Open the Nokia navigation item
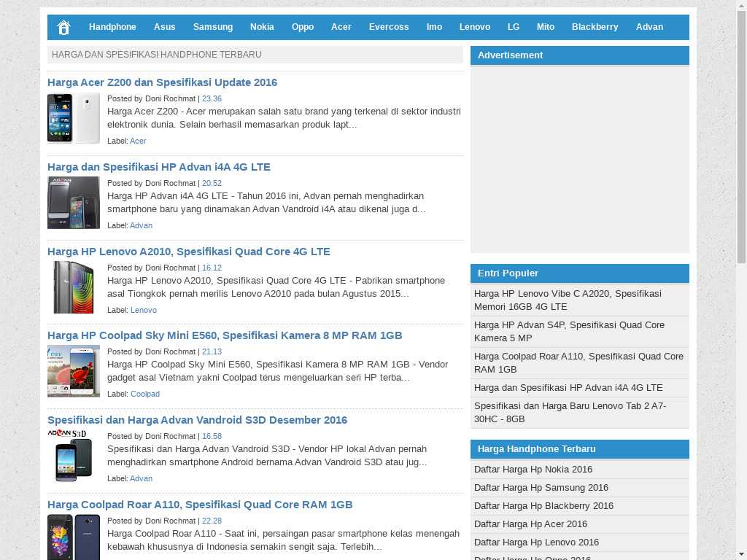 pyautogui.click(x=262, y=27)
